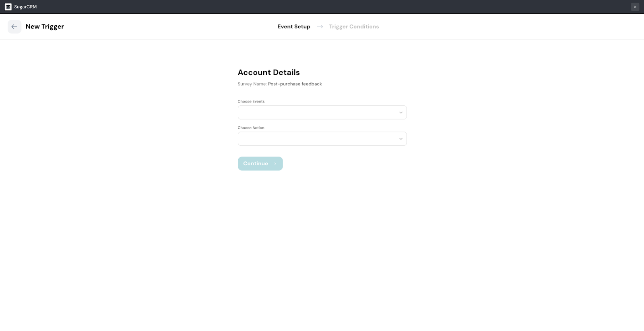
Task: Close the New Trigger window
Action: click(x=635, y=7)
